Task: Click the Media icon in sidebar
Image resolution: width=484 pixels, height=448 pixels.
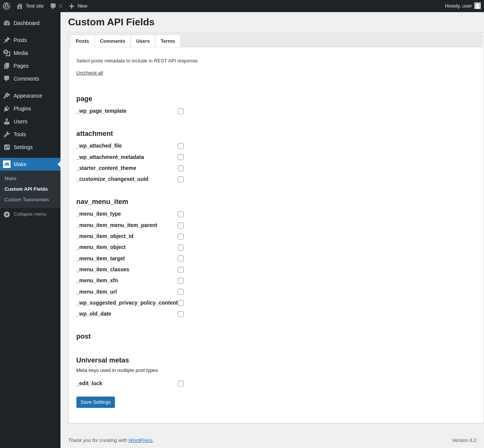Action: pos(7,53)
